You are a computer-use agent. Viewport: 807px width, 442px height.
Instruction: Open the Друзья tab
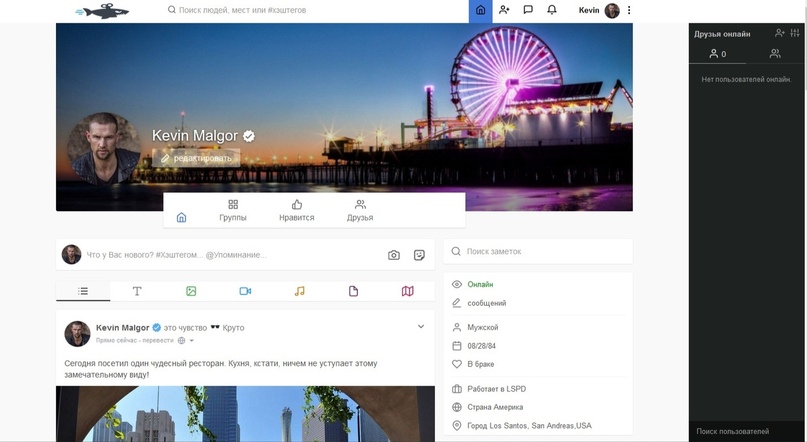pyautogui.click(x=360, y=210)
